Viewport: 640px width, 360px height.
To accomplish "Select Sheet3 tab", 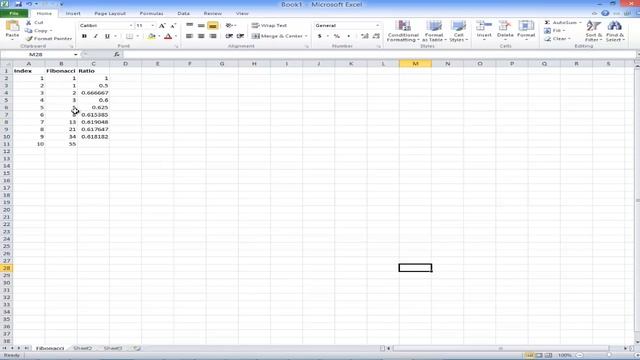I will (113, 348).
